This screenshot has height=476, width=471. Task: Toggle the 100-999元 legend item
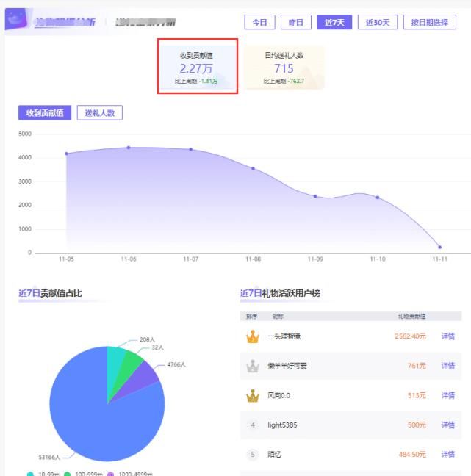(x=84, y=474)
